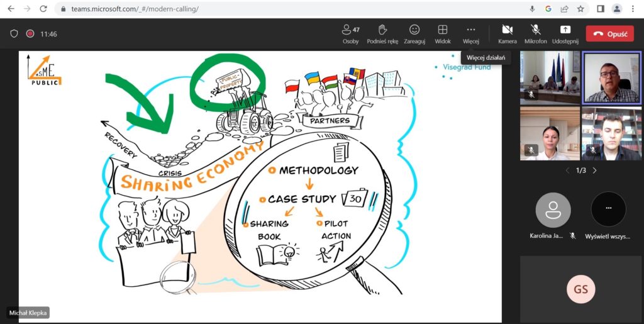The width and height of the screenshot is (644, 324).
Task: Select the man at bookshelf video
Action: click(611, 133)
